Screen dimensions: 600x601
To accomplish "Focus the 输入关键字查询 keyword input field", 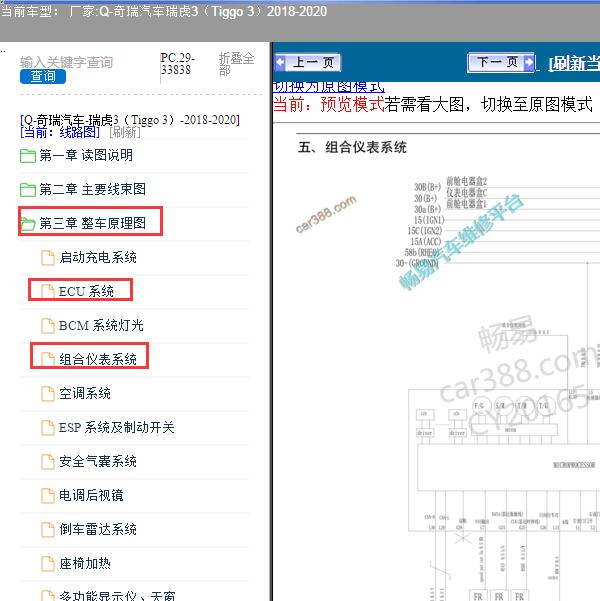I will pyautogui.click(x=66, y=62).
